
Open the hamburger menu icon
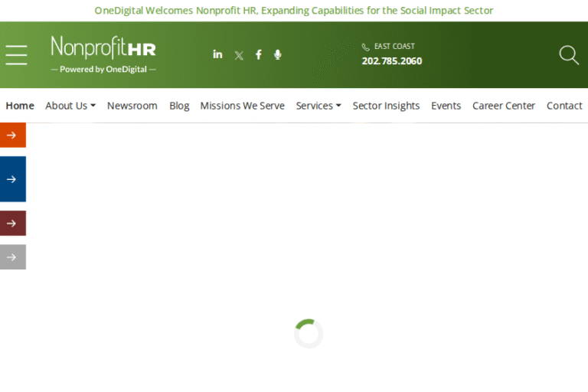[16, 54]
